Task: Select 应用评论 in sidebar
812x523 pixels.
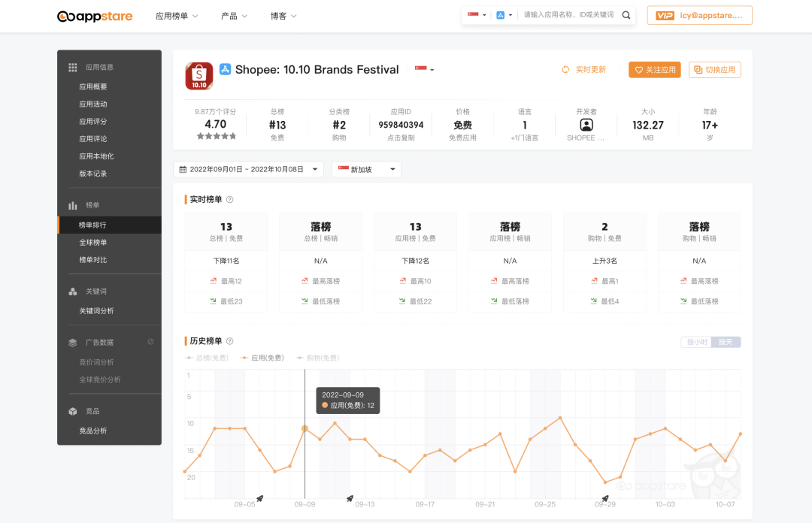Action: (93, 139)
